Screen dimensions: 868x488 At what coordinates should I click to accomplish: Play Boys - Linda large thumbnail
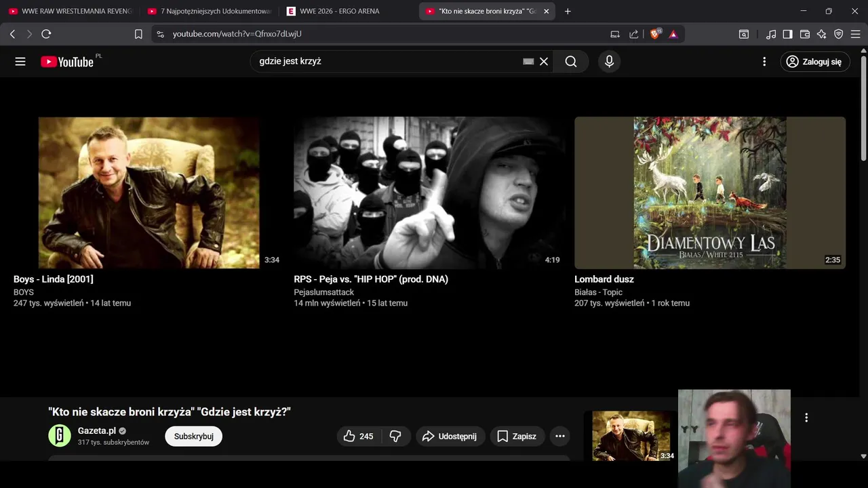click(149, 192)
